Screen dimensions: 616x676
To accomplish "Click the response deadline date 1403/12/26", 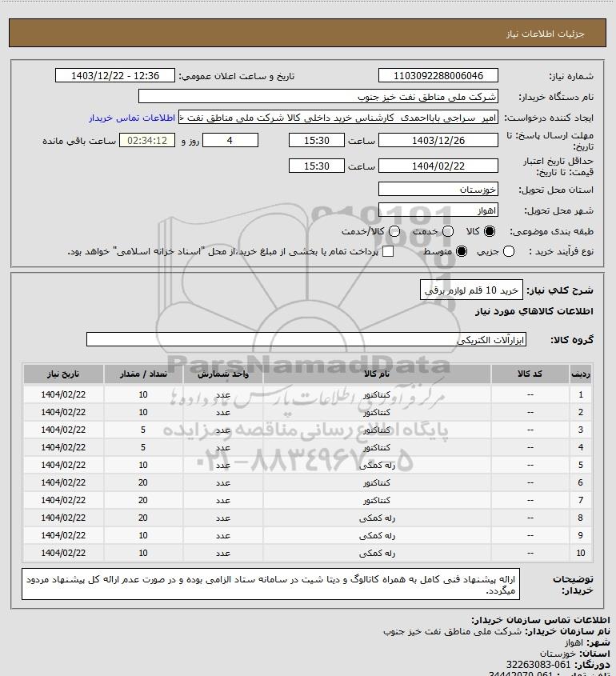I will pos(438,140).
